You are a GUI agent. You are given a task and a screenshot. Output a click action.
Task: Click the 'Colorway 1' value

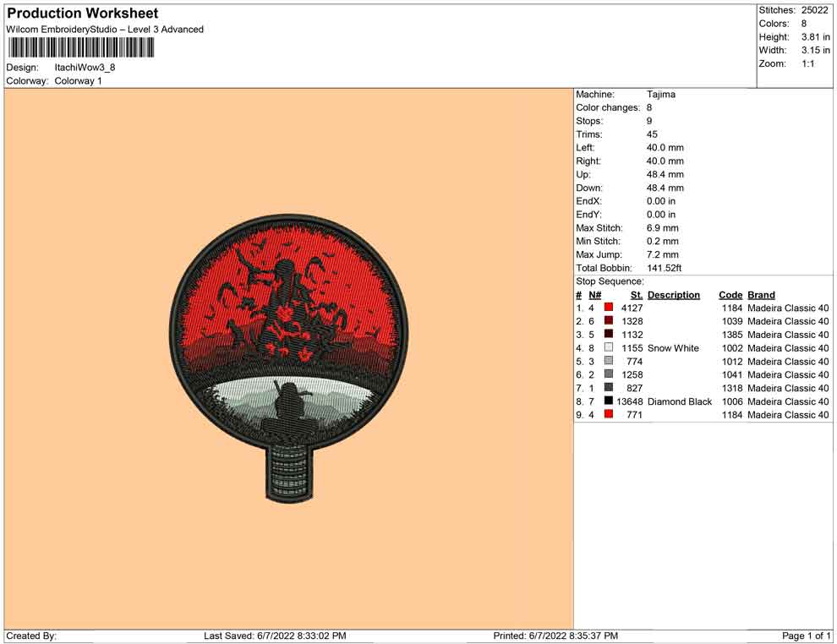78,81
